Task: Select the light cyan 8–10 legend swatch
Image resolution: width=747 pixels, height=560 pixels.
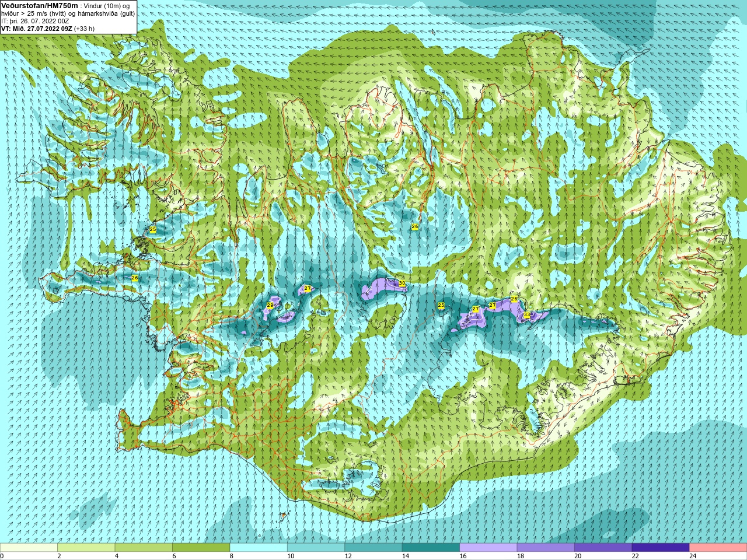Action: (x=259, y=547)
